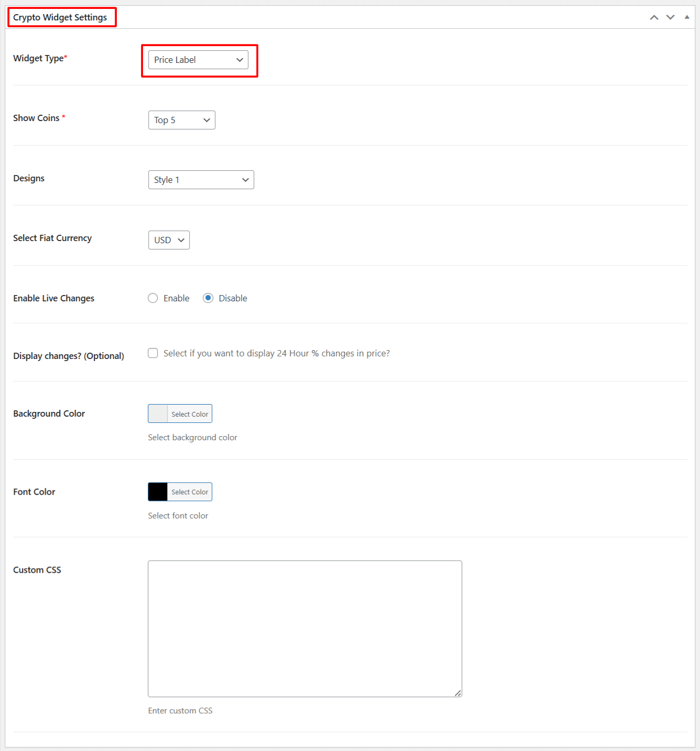Open the Show Coins Top 5 dropdown
Screen dimensions: 700x751
coord(181,120)
